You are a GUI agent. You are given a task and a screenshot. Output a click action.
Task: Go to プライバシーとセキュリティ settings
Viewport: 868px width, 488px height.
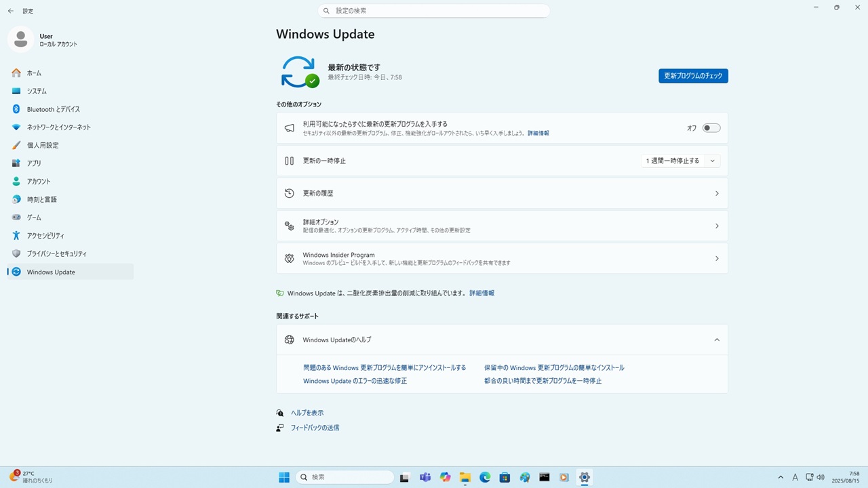point(71,253)
